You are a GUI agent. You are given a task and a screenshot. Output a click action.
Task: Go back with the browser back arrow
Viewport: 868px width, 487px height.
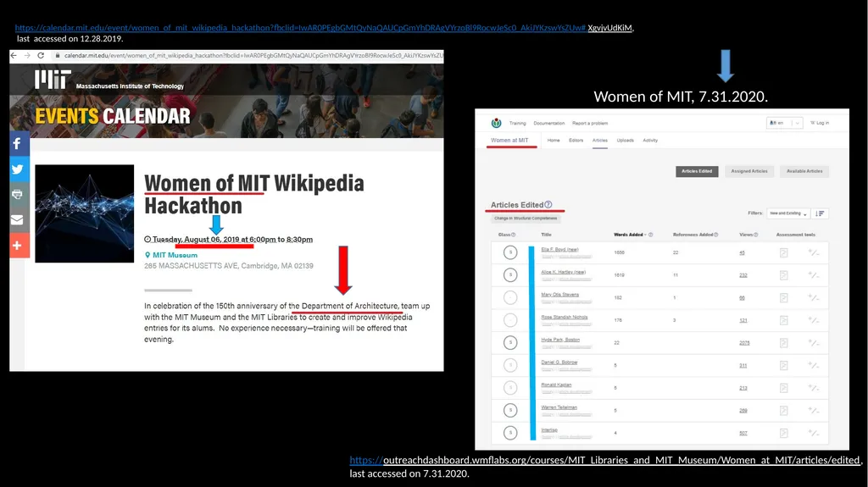(14, 55)
